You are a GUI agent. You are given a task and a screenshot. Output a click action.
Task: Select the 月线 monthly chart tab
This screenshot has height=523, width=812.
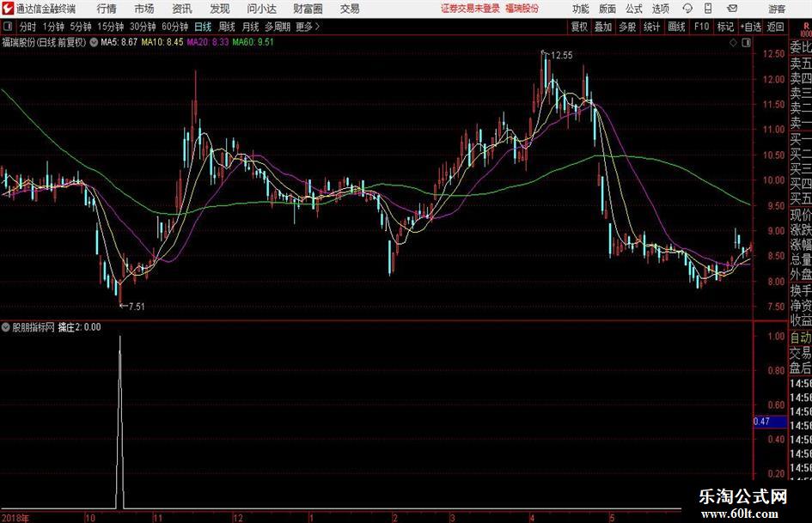[251, 27]
